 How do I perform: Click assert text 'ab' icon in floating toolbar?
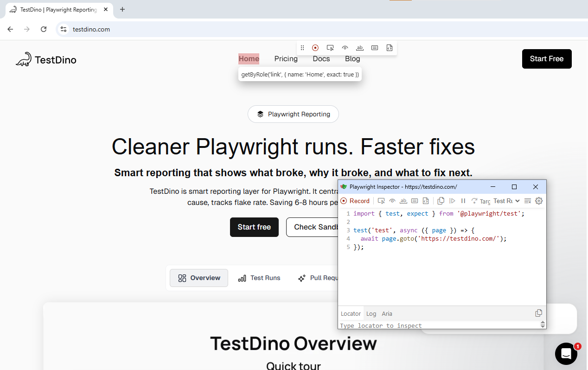[360, 48]
